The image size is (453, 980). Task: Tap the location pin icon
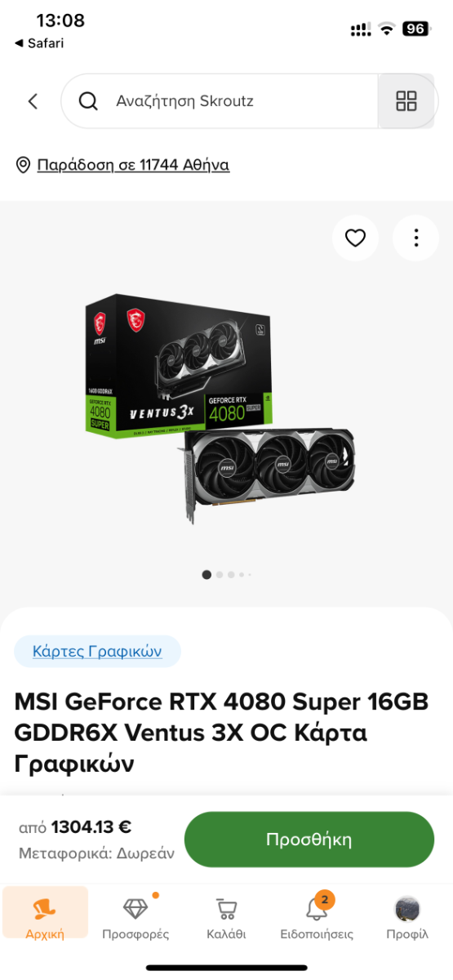24,166
